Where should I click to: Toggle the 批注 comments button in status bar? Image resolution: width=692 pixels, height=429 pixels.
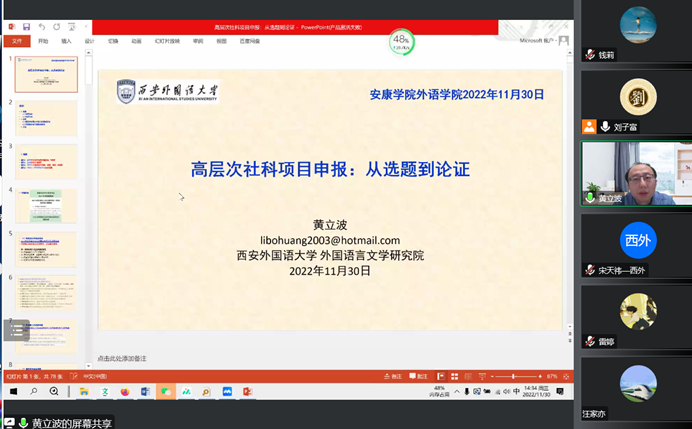tap(422, 376)
